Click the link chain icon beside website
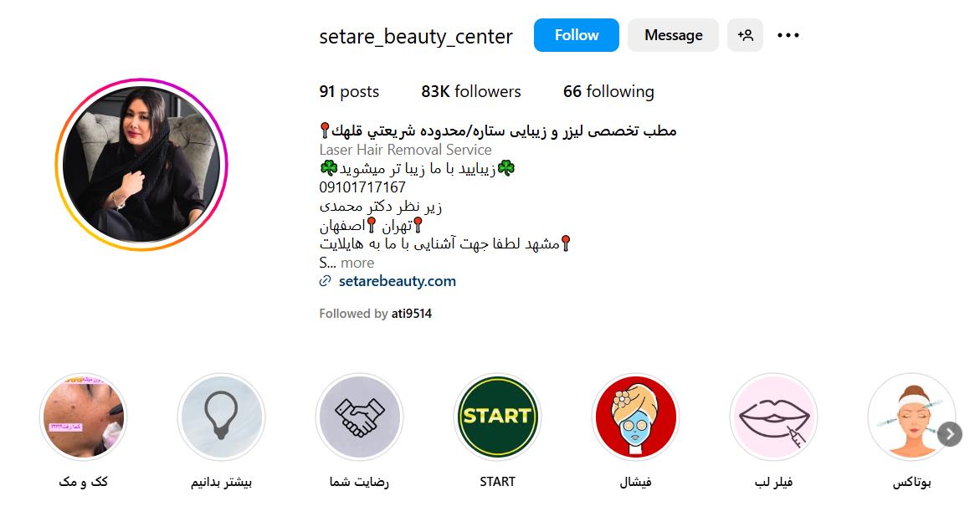The image size is (980, 532). (325, 281)
